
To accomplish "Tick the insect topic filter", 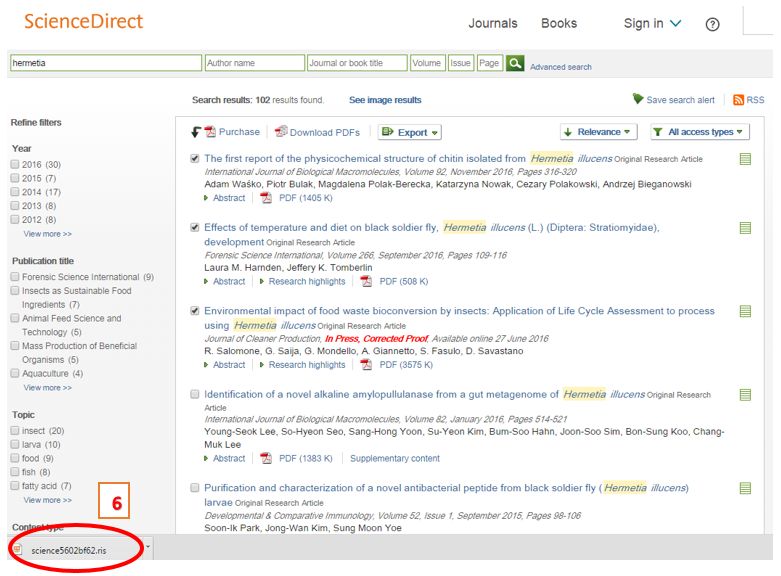I will (15, 430).
